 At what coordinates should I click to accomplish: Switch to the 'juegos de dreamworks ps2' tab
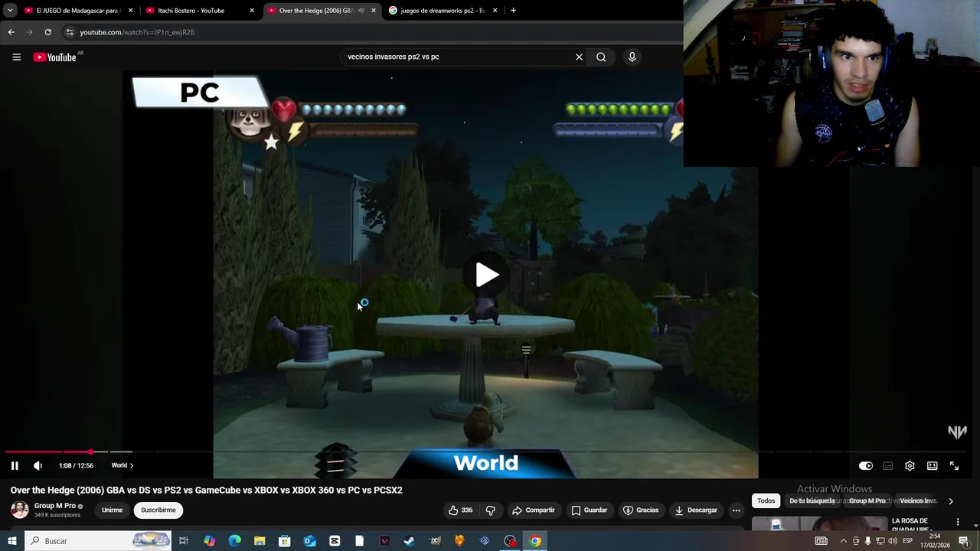pos(443,11)
